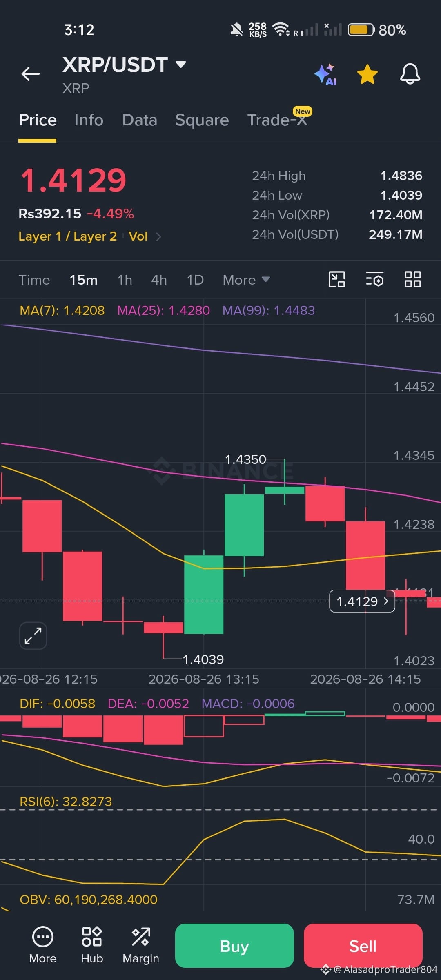Select the 1h interval
This screenshot has width=441, height=980.
click(125, 280)
